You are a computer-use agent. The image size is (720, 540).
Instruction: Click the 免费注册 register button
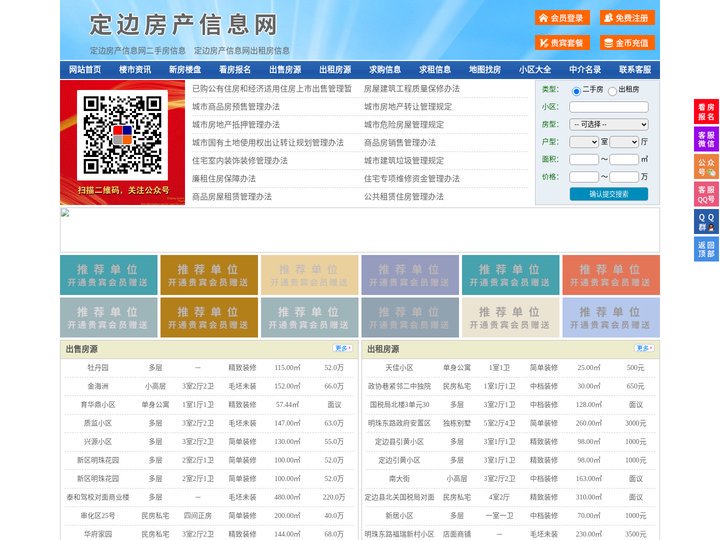click(x=627, y=18)
